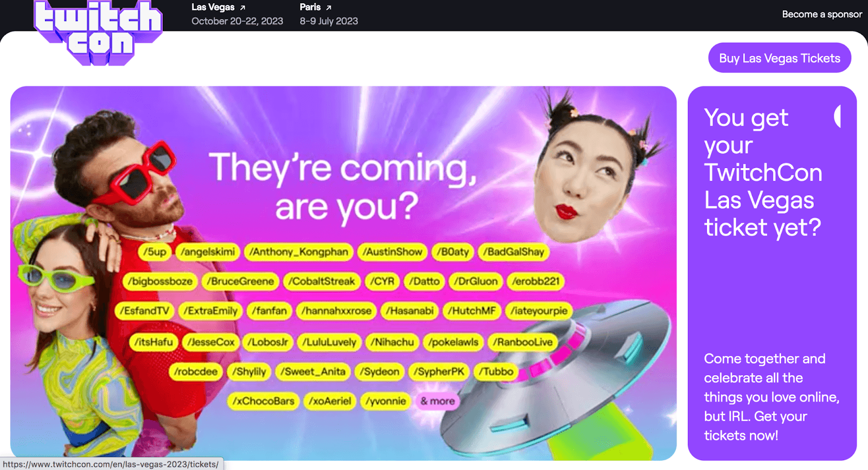
Task: Select the /EsfandTV tag
Action: pos(144,311)
